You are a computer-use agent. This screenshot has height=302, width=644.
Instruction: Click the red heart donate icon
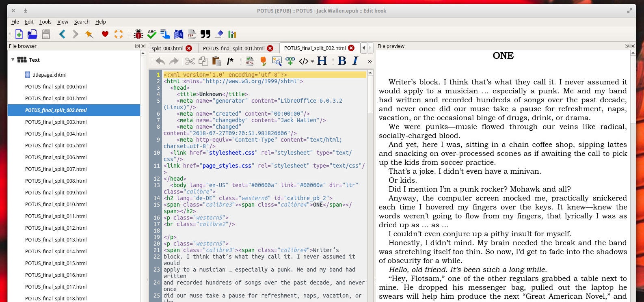click(105, 34)
